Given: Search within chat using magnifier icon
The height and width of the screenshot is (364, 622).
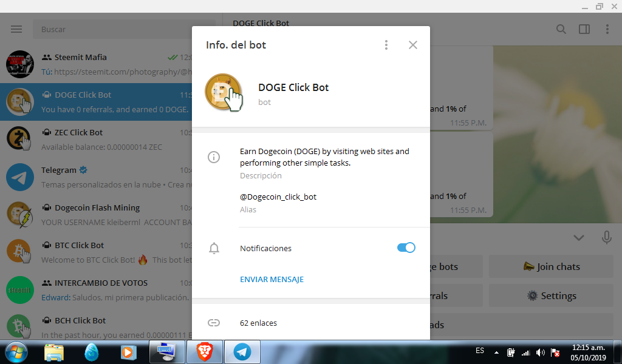Looking at the screenshot, I should [x=561, y=29].
